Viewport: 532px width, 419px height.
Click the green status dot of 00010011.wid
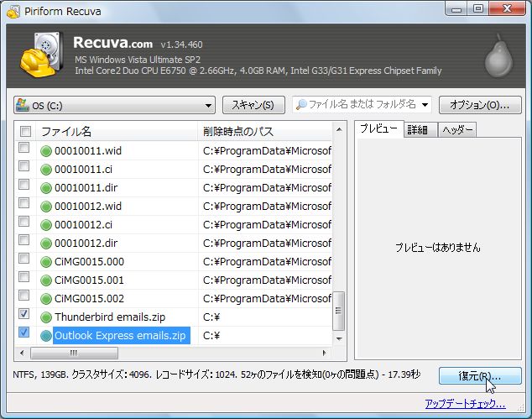46,151
